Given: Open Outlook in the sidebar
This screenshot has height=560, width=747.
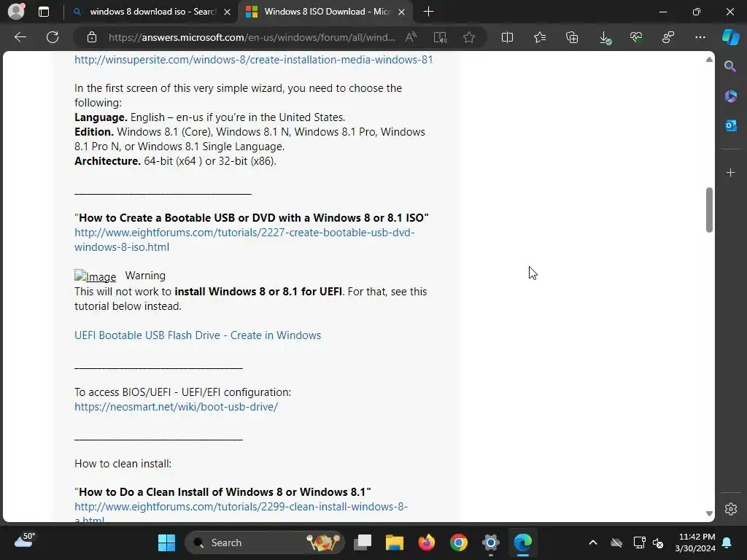Looking at the screenshot, I should 730,125.
